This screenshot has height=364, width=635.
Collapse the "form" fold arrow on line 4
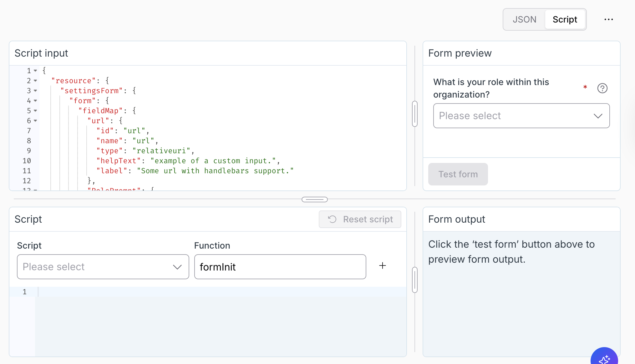click(35, 101)
